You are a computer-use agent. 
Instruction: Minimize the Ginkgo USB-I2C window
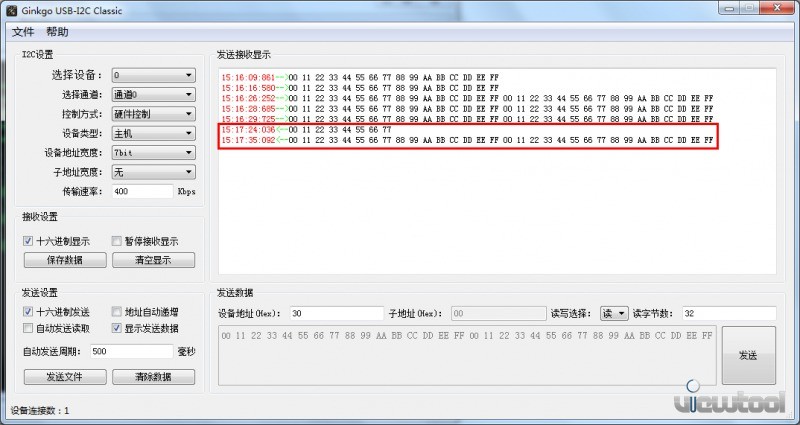coord(730,8)
